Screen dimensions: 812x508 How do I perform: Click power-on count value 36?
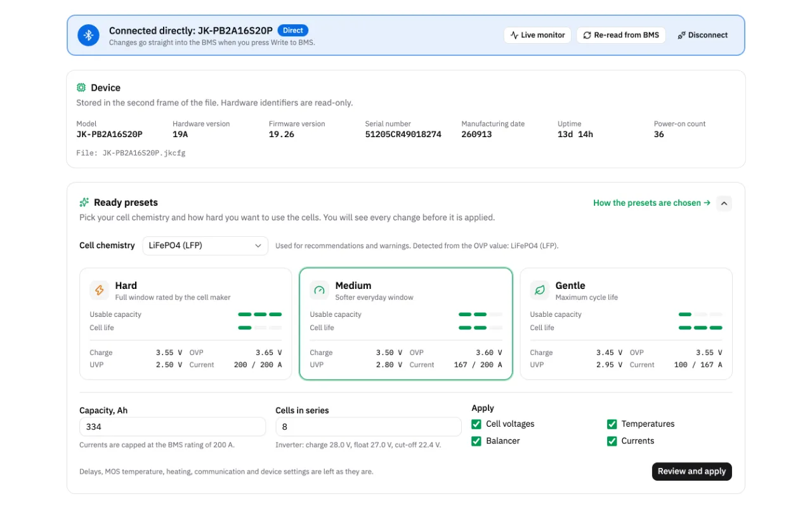click(659, 135)
